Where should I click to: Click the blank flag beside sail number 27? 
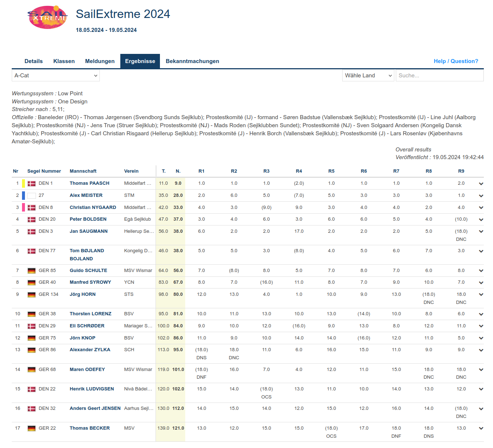(32, 196)
